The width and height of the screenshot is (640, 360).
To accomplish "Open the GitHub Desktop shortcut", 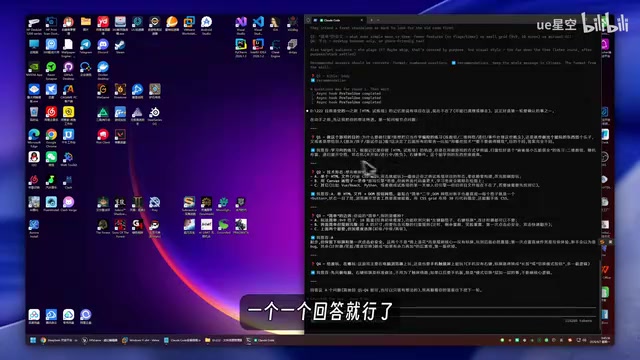I will pyautogui.click(x=68, y=70).
